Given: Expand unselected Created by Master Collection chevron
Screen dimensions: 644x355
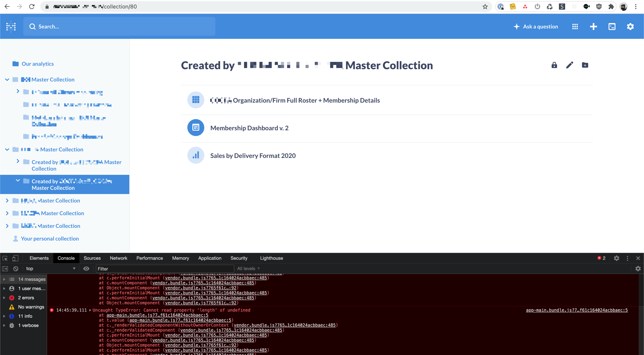Looking at the screenshot, I should pyautogui.click(x=18, y=161).
